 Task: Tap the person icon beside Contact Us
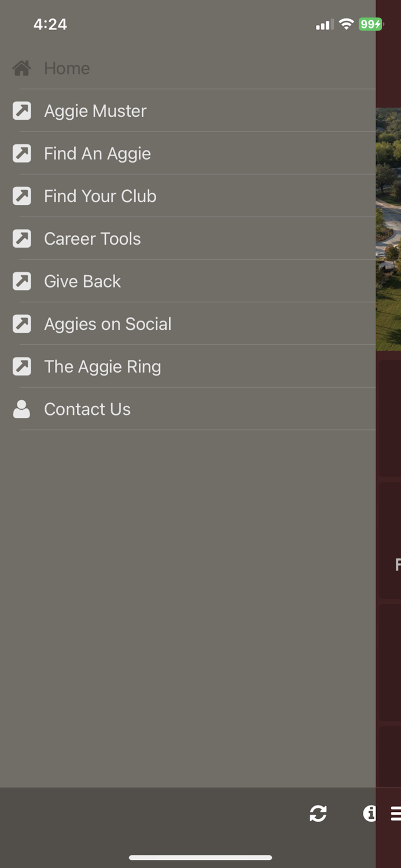21,409
